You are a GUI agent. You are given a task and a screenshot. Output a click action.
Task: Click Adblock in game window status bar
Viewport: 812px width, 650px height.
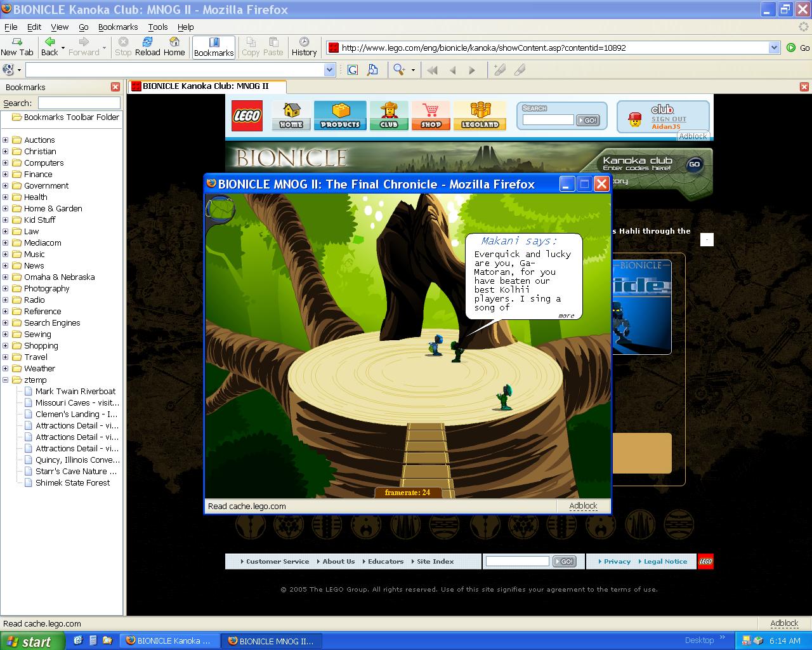(583, 506)
